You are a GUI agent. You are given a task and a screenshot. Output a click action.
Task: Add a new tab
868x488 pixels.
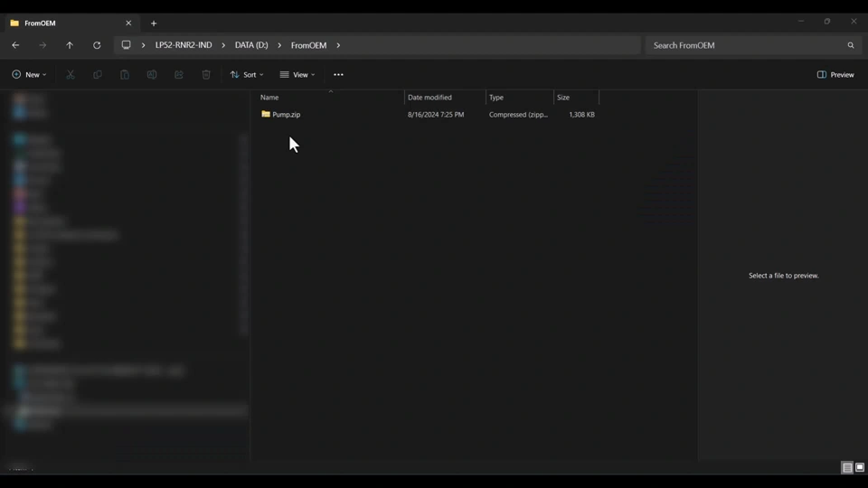(x=154, y=23)
